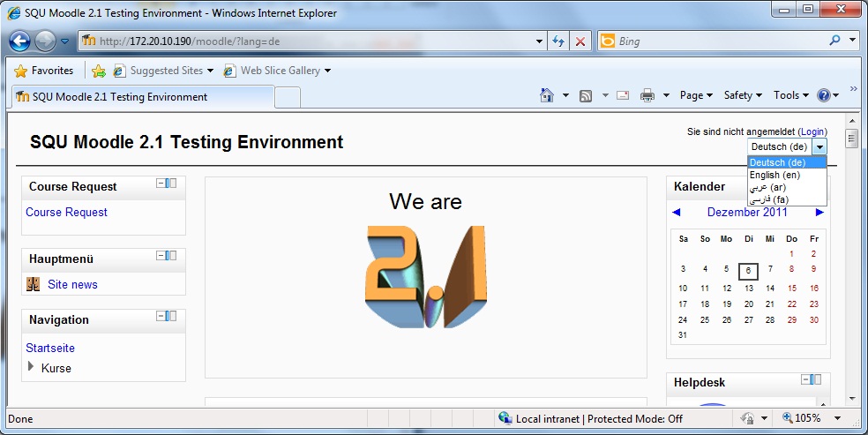Open the mail options dropdown next to feeds
The image size is (868, 435).
(605, 96)
